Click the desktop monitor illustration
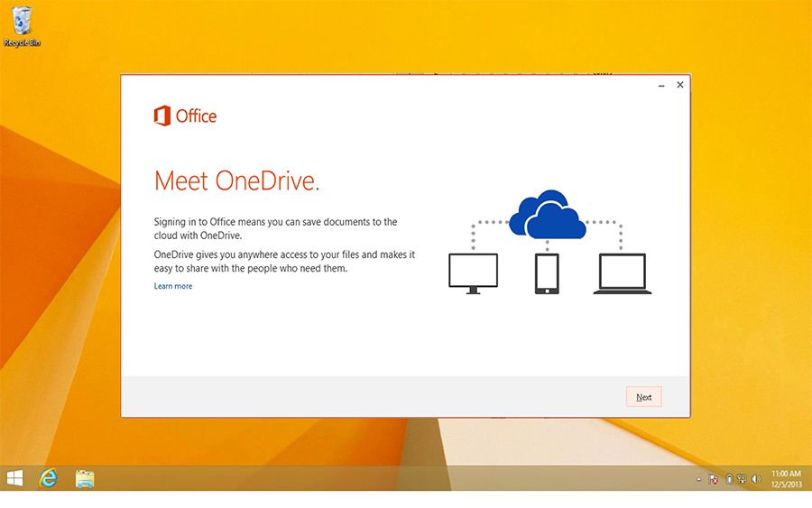812x508 pixels. [x=473, y=273]
